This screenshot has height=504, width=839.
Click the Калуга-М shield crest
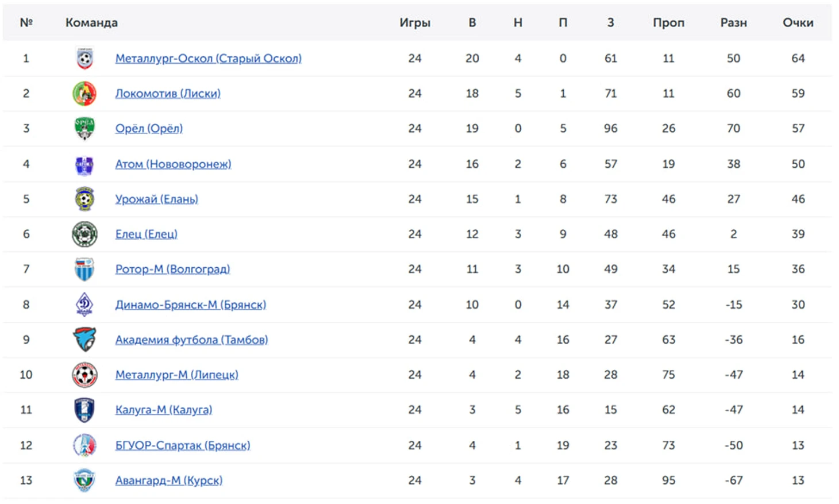click(84, 410)
